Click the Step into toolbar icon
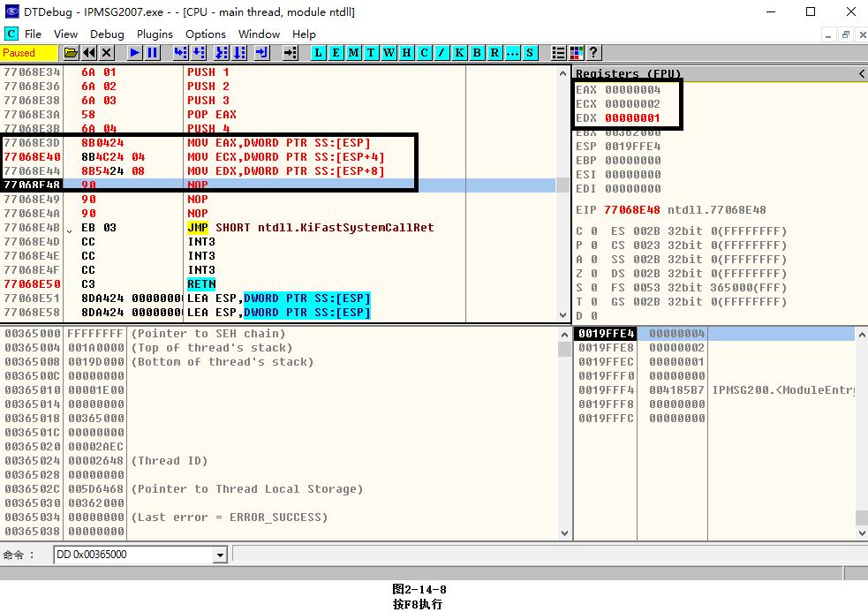 click(180, 53)
